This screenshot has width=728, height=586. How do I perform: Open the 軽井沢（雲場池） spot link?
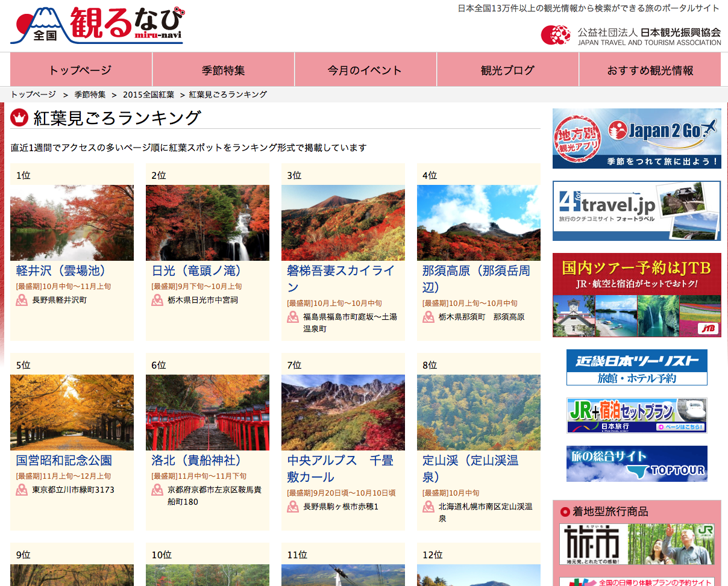(62, 270)
